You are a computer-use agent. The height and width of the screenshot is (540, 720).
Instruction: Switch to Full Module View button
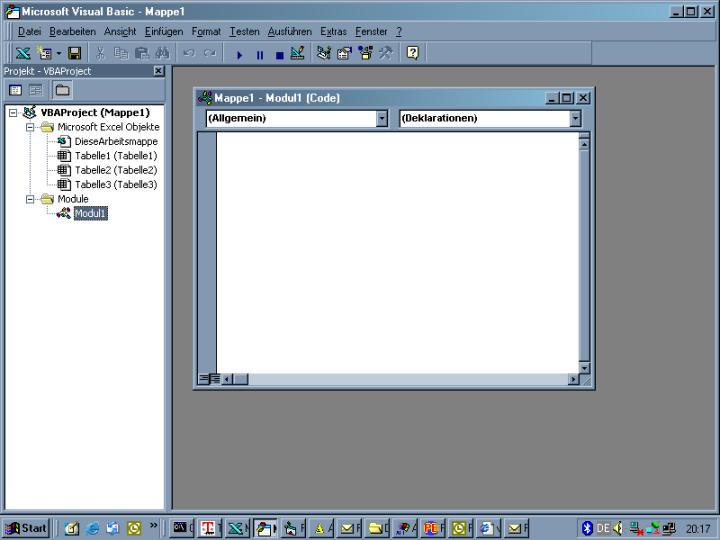pyautogui.click(x=215, y=379)
